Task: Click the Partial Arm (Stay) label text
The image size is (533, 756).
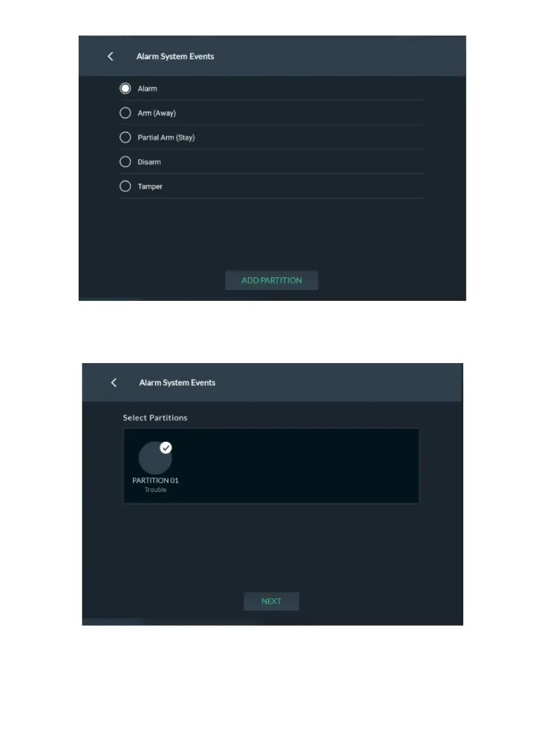Action: click(x=166, y=137)
